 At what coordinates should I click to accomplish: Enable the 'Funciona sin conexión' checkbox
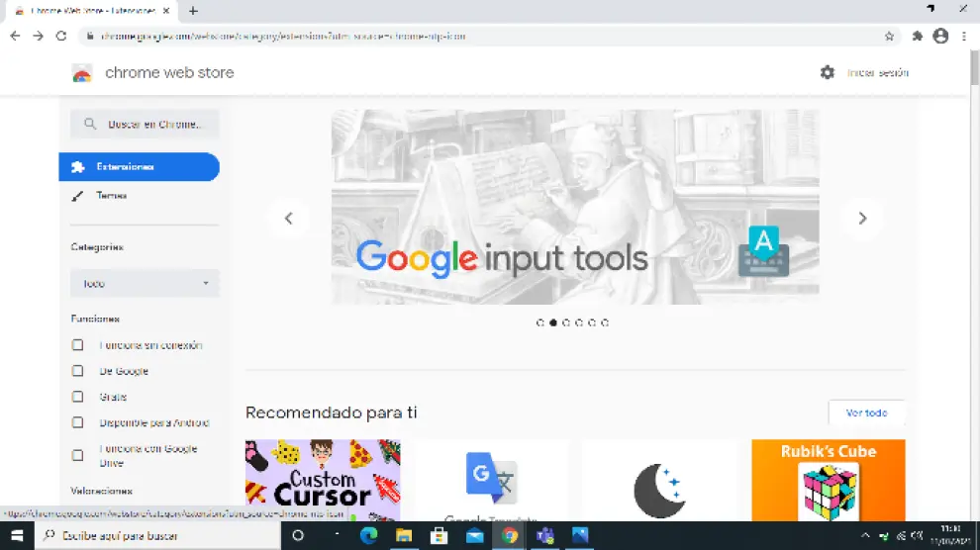tap(77, 345)
